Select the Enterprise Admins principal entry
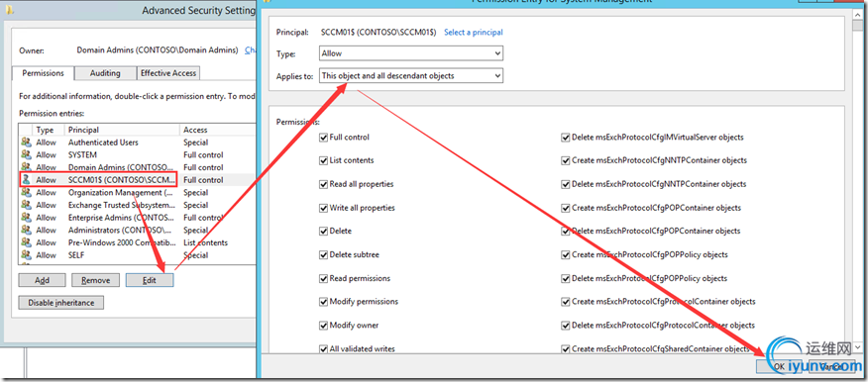The width and height of the screenshot is (868, 382). point(137,218)
